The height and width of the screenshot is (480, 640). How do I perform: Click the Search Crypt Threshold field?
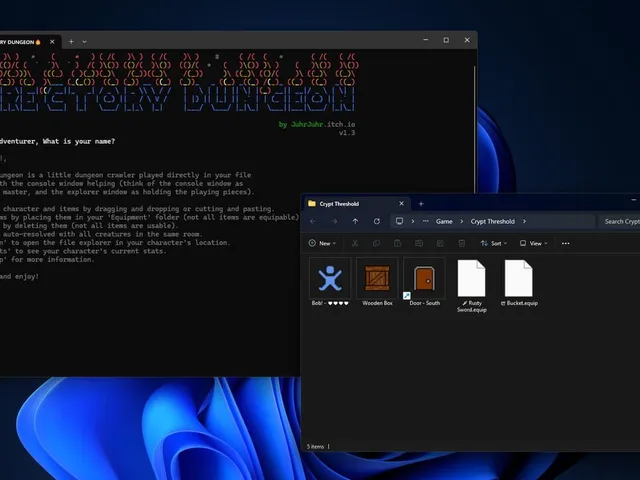[x=620, y=221]
